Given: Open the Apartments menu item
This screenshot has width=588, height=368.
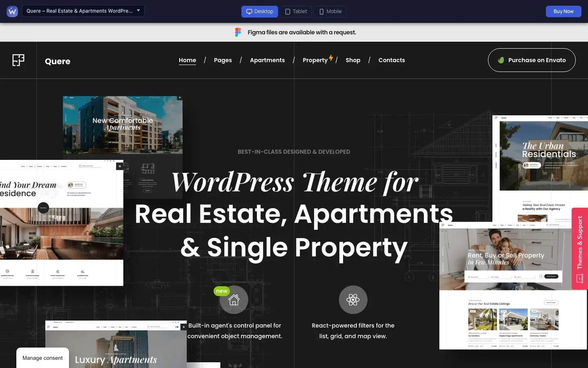Looking at the screenshot, I should pos(267,60).
